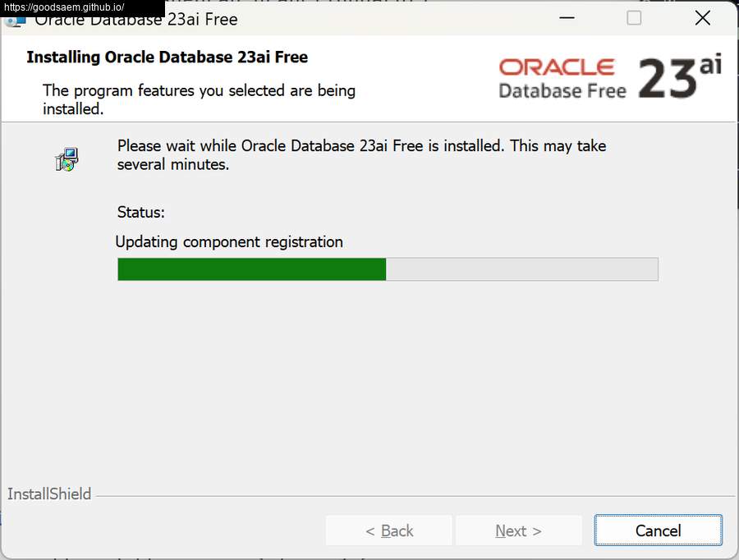The image size is (739, 560).
Task: Click the installer computer-and-disc icon
Action: (x=67, y=159)
